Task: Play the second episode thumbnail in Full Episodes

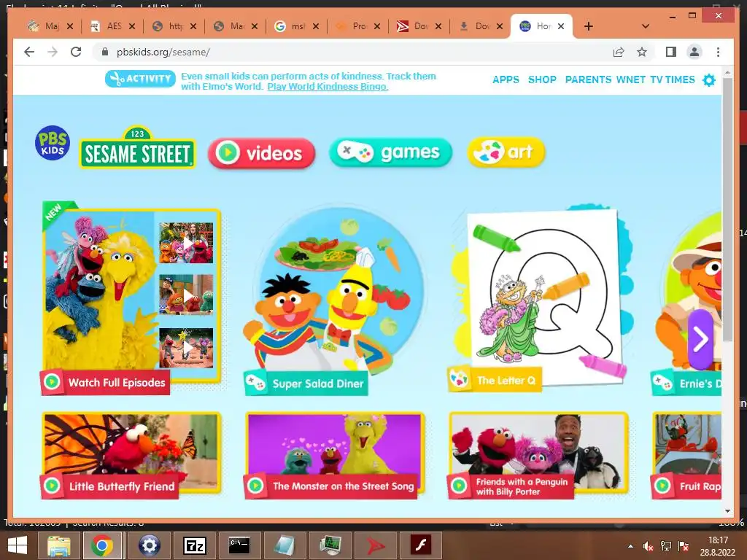Action: [186, 295]
